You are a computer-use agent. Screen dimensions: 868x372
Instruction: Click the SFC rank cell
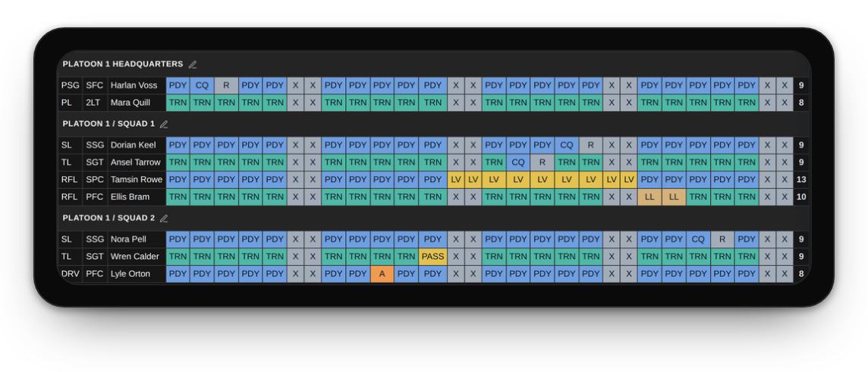95,86
